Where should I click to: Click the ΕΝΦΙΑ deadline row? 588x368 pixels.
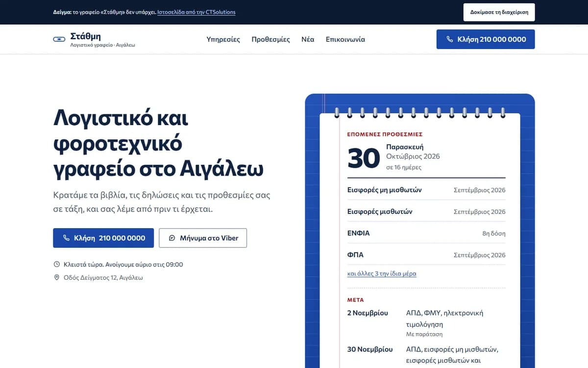[426, 233]
